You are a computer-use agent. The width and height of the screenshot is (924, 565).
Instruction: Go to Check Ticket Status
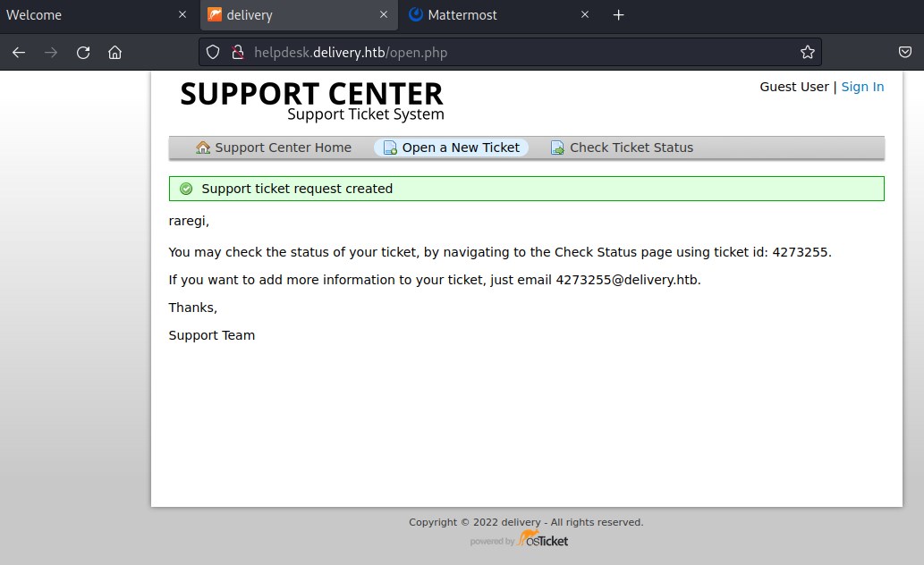pyautogui.click(x=622, y=148)
